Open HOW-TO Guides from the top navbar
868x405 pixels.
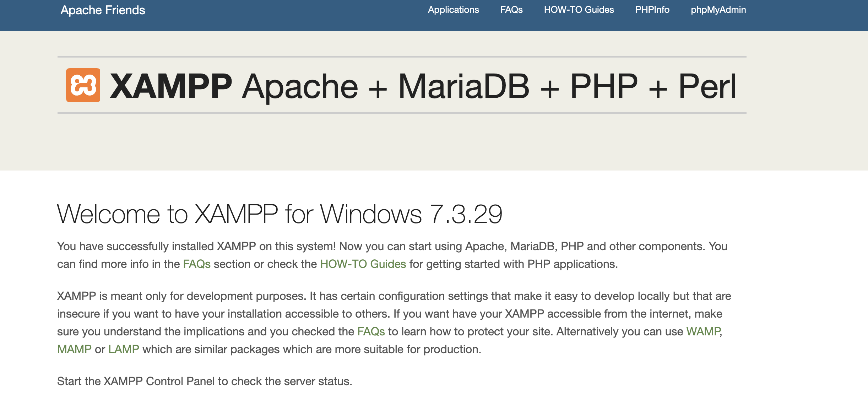[x=579, y=10]
